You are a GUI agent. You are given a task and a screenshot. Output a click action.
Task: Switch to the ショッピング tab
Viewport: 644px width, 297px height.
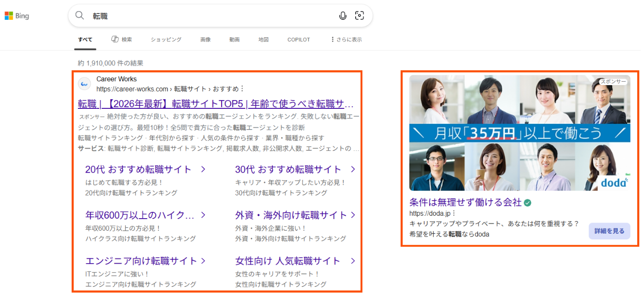pyautogui.click(x=166, y=40)
